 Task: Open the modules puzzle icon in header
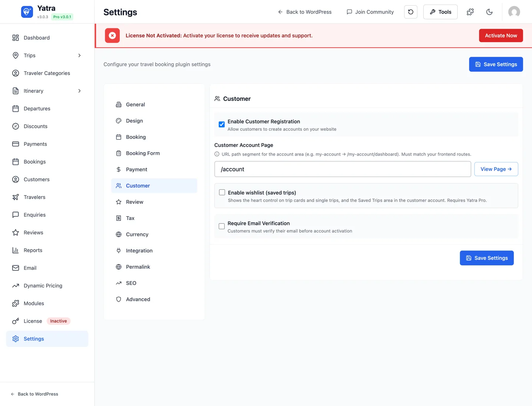click(470, 12)
